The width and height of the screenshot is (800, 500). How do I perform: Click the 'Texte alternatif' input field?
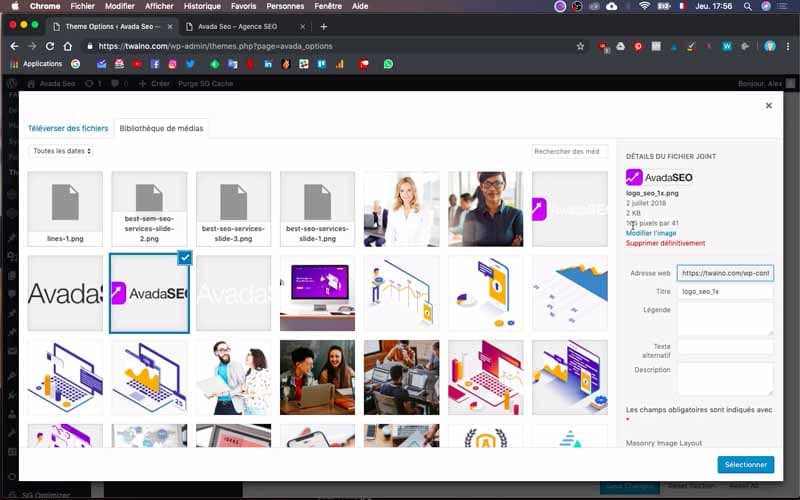click(x=725, y=347)
